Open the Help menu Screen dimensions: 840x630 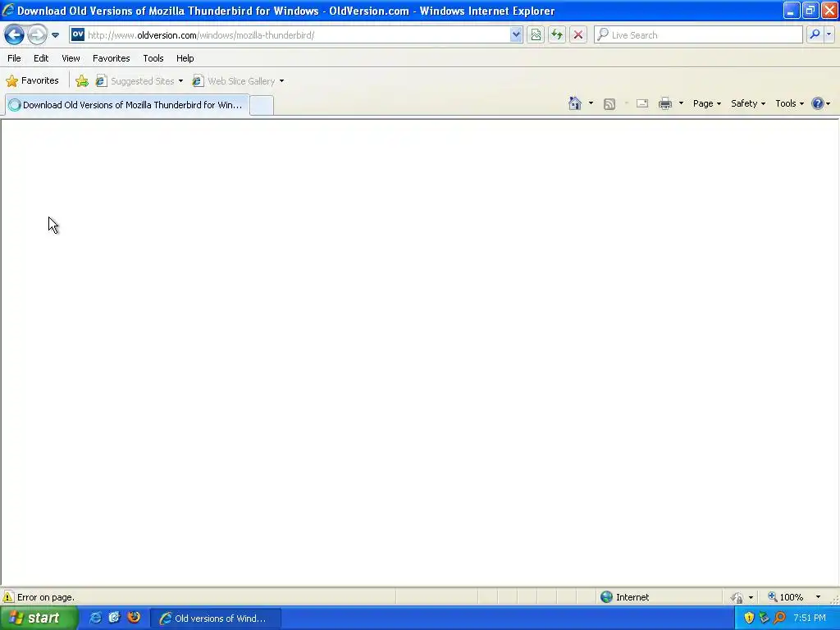185,58
